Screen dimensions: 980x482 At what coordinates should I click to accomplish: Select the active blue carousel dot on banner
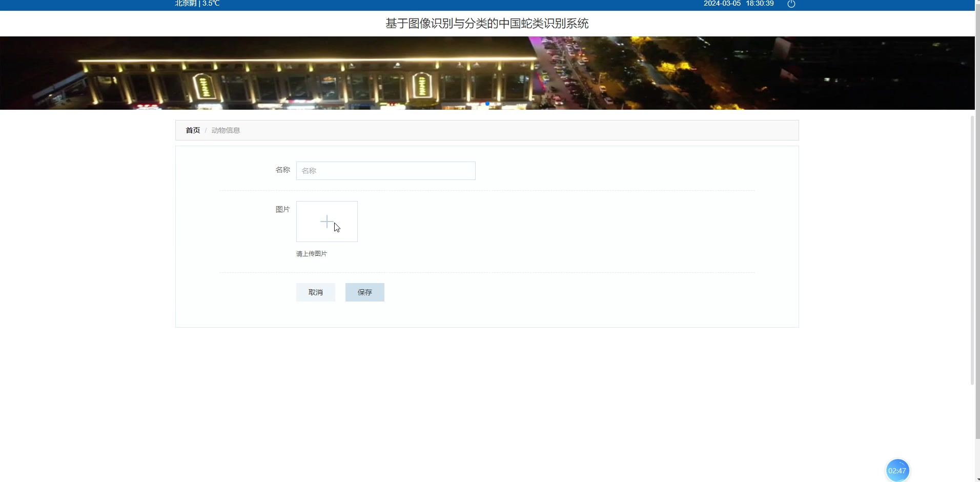click(487, 104)
